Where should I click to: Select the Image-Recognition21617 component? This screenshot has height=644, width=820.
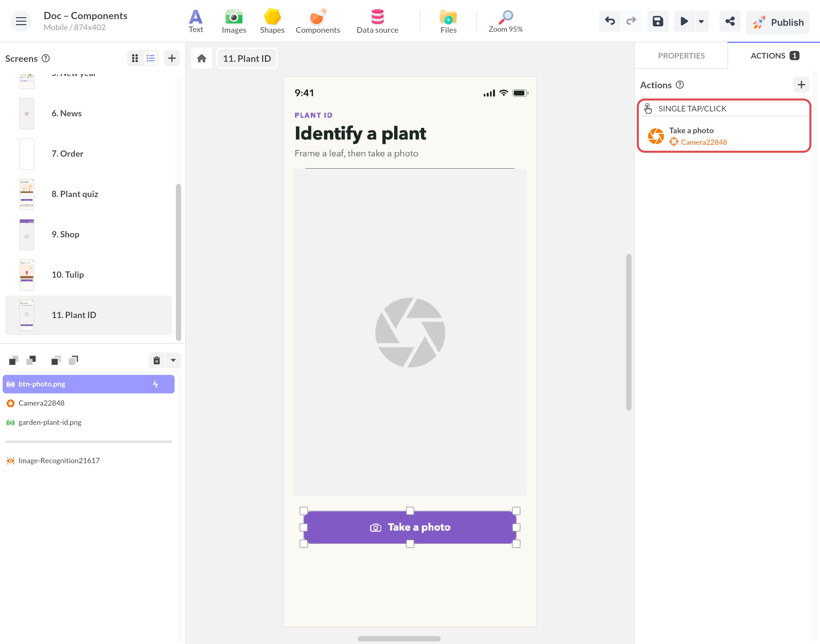pos(88,461)
